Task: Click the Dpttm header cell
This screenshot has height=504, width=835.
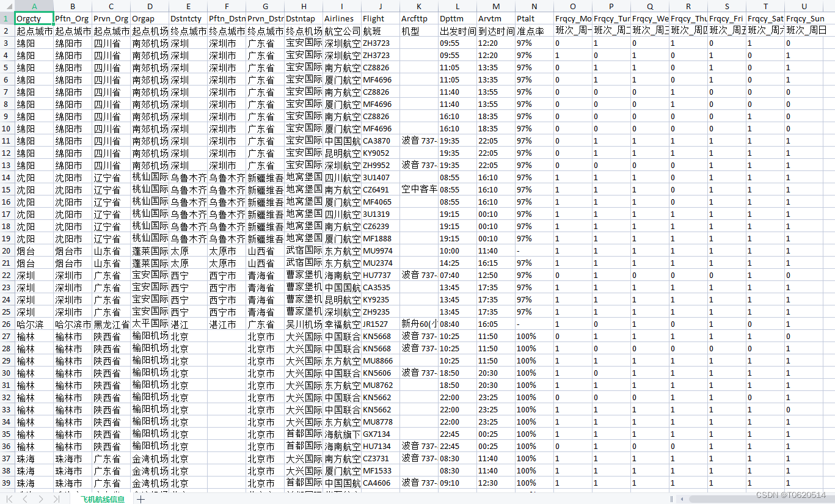Action: (x=458, y=18)
